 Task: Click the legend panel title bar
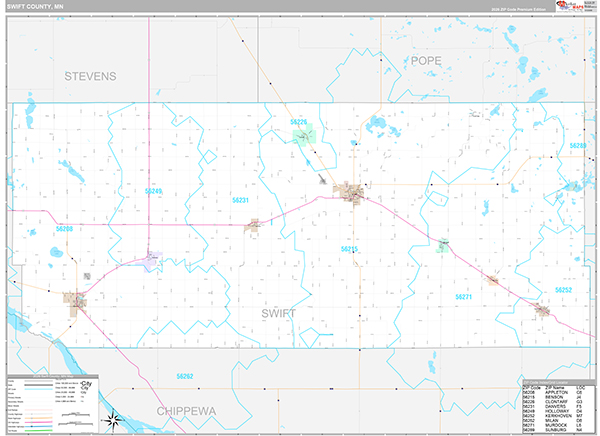point(53,377)
